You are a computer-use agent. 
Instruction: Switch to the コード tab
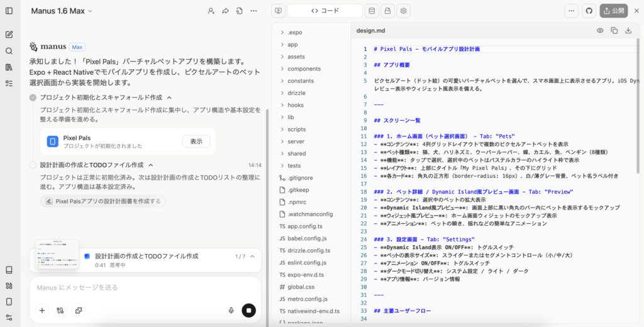click(x=325, y=11)
